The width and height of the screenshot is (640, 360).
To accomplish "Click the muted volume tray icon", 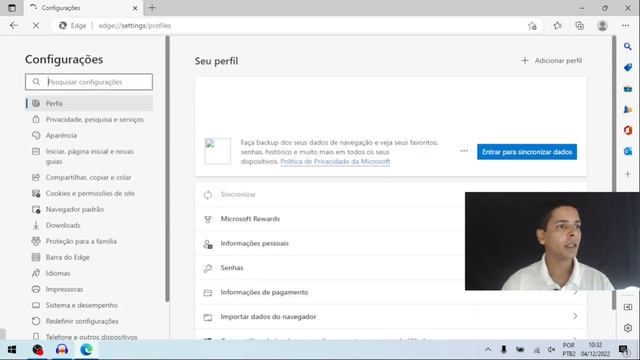I will (x=551, y=350).
